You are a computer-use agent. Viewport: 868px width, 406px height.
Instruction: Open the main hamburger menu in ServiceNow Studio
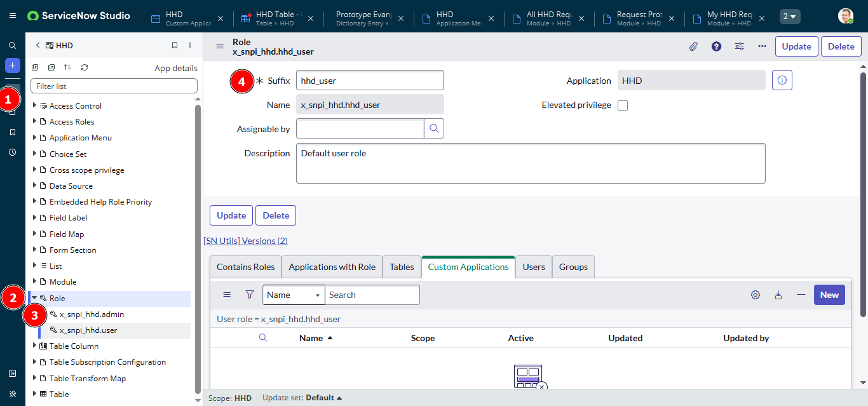13,16
